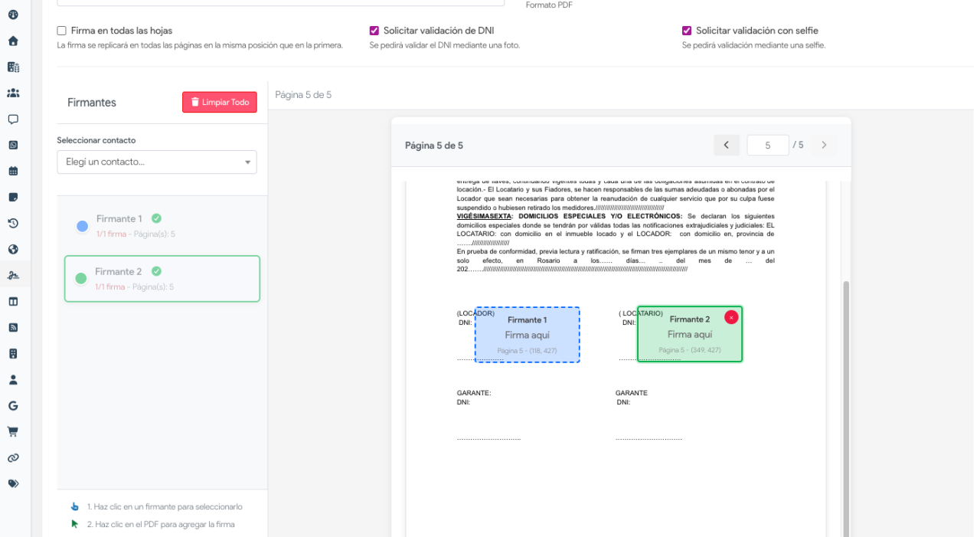Open the shopping cart icon in sidebar
The image size is (980, 537).
click(x=13, y=431)
